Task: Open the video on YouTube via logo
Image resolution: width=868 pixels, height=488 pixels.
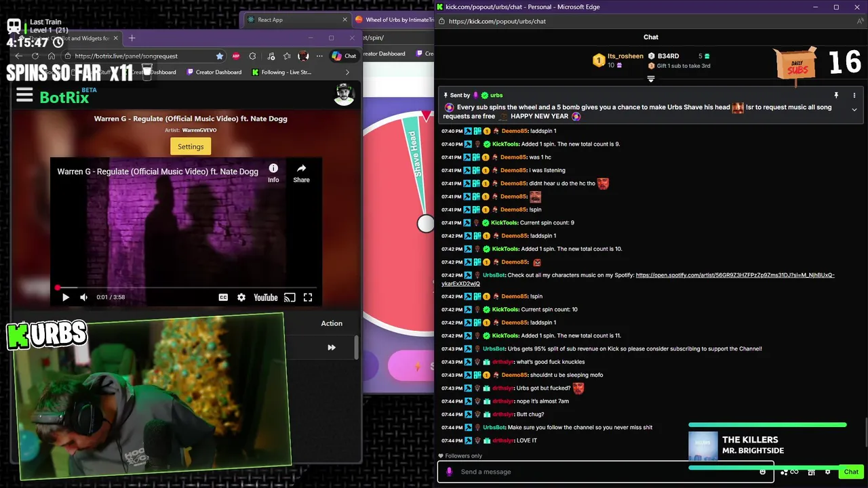Action: pos(266,297)
